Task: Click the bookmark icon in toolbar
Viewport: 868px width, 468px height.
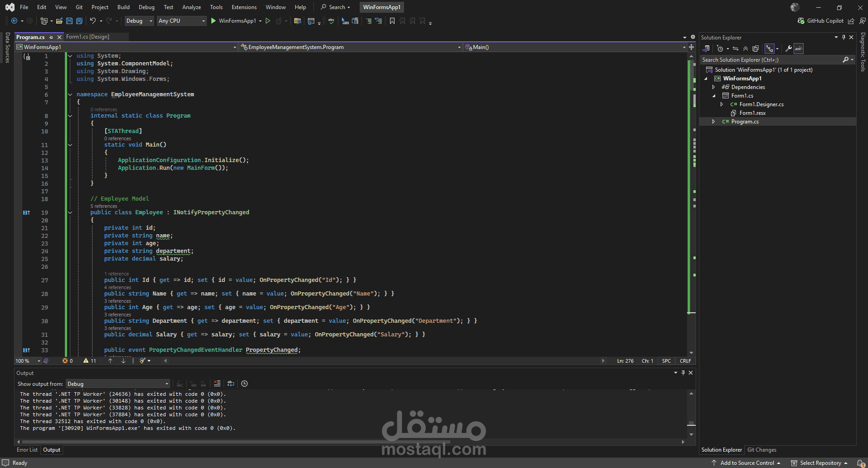Action: click(x=392, y=21)
